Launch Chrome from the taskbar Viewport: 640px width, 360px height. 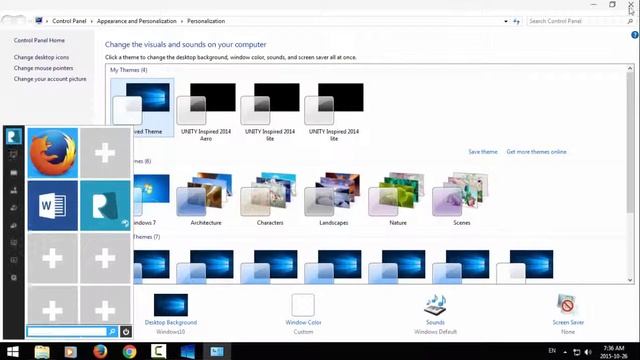[x=129, y=351]
